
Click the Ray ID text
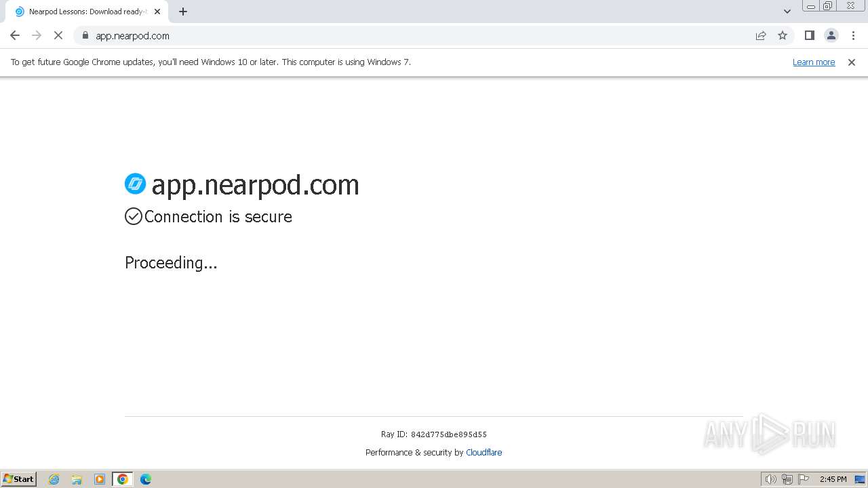pos(434,434)
